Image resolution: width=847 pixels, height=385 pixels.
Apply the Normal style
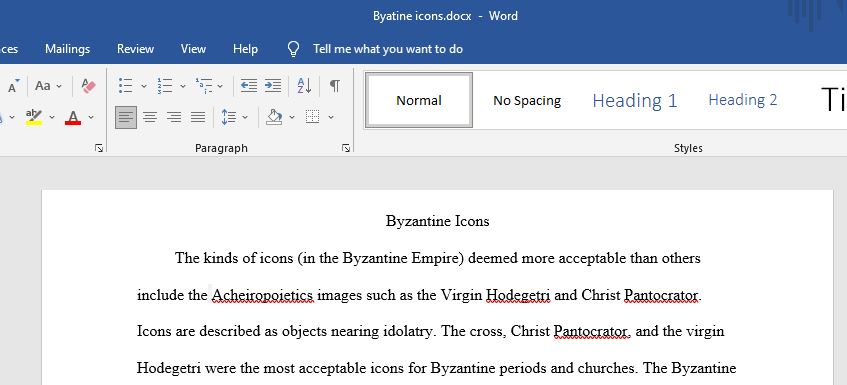tap(419, 100)
